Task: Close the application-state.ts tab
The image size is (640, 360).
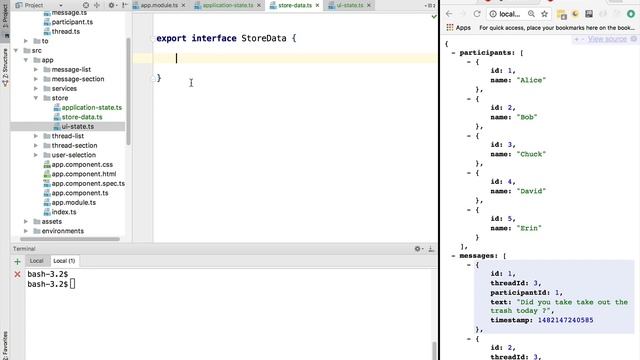Action: [x=259, y=5]
